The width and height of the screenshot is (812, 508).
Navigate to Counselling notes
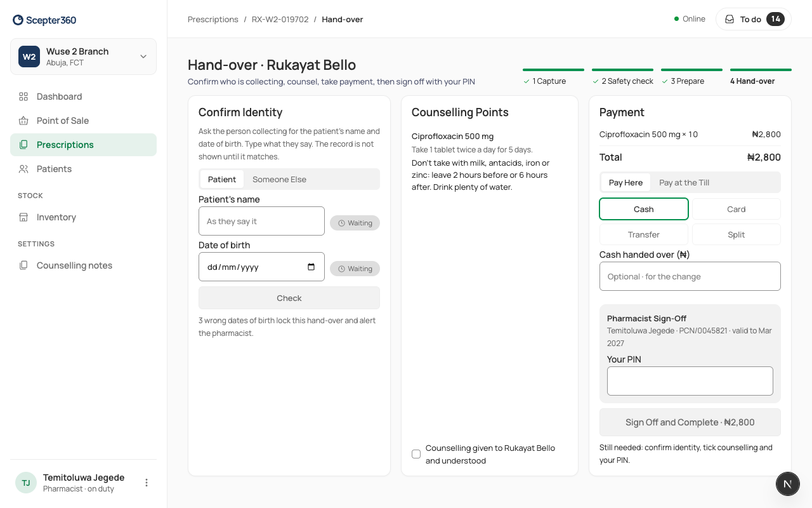click(83, 265)
